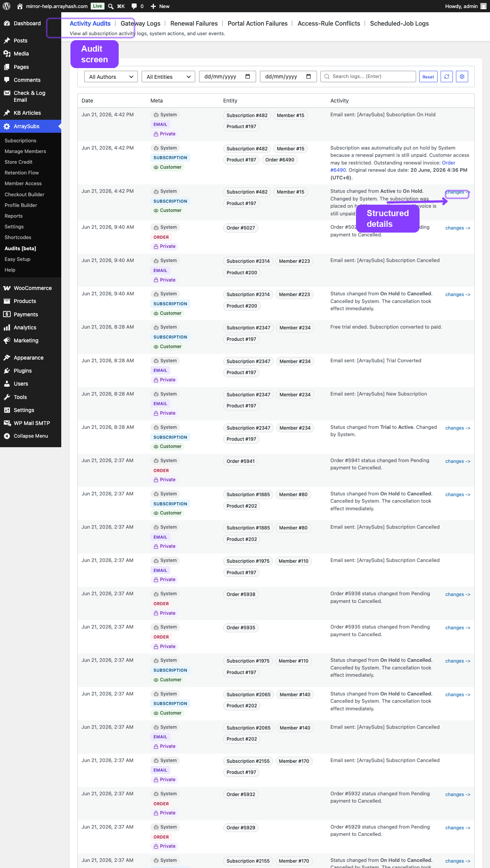The height and width of the screenshot is (868, 490).
Task: Switch to the Gateway Logs tab
Action: [140, 23]
